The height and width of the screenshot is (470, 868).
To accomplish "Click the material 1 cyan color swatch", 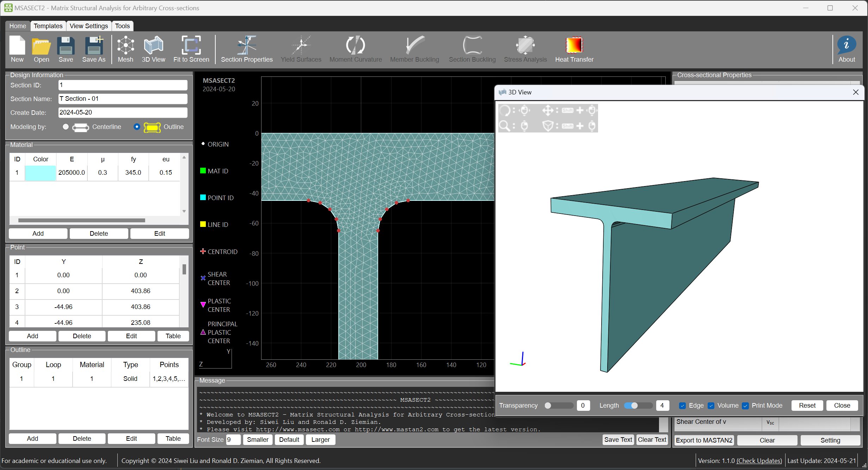I will point(41,173).
